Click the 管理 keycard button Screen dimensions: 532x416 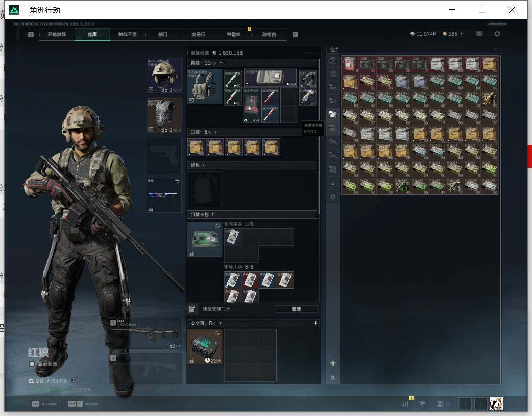pyautogui.click(x=296, y=309)
